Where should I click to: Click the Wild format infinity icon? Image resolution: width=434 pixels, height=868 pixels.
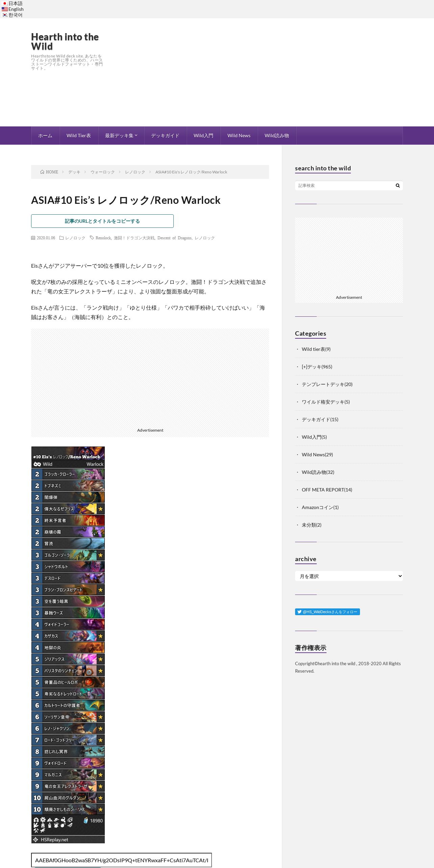coord(37,464)
